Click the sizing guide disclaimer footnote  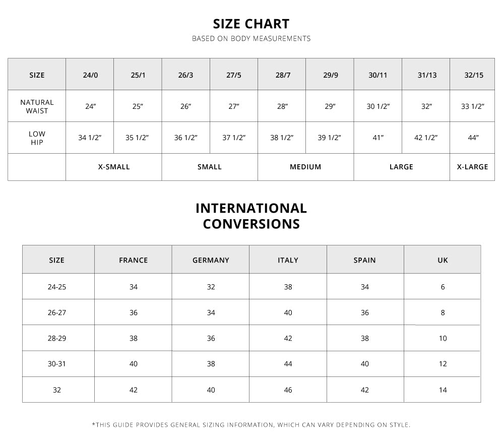251,425
